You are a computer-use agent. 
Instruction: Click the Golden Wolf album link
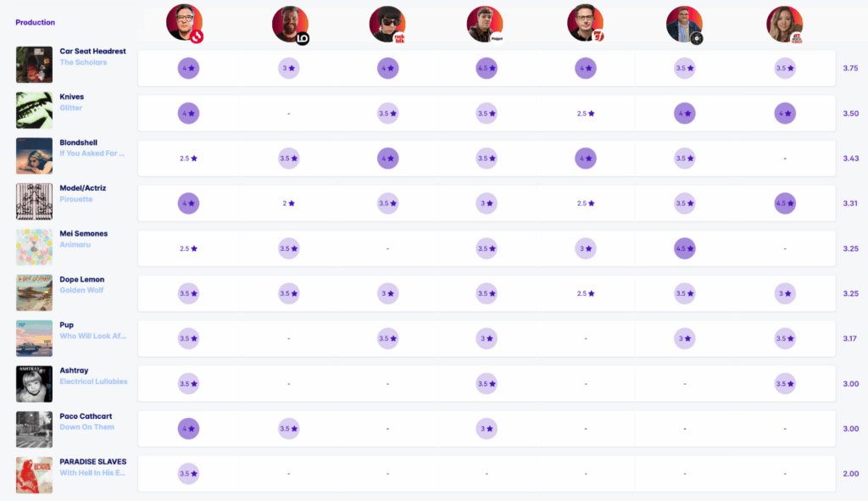(x=81, y=290)
